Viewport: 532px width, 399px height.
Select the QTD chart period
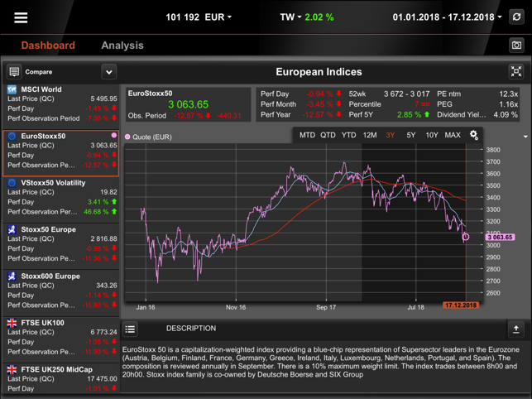(x=328, y=135)
